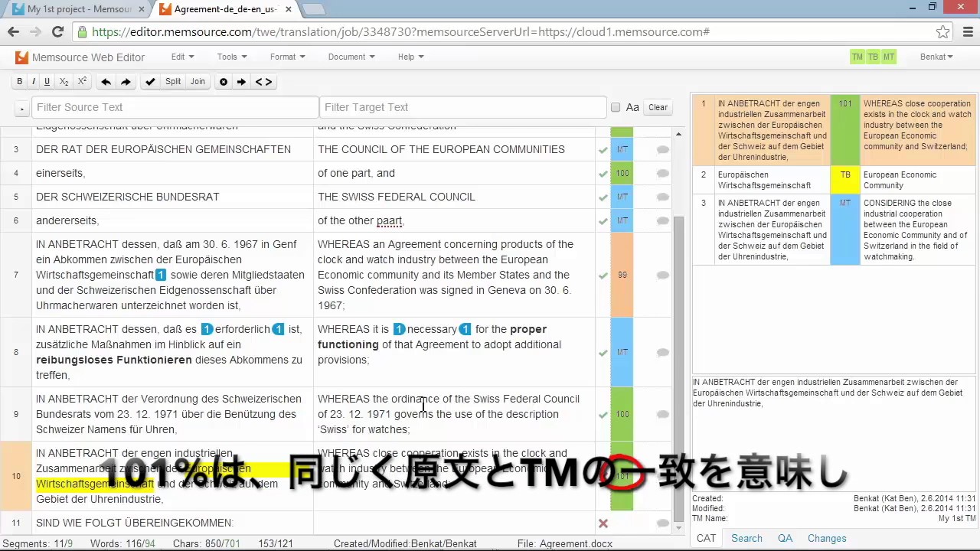
Task: Click green 100 match cell of segment 4
Action: click(622, 174)
